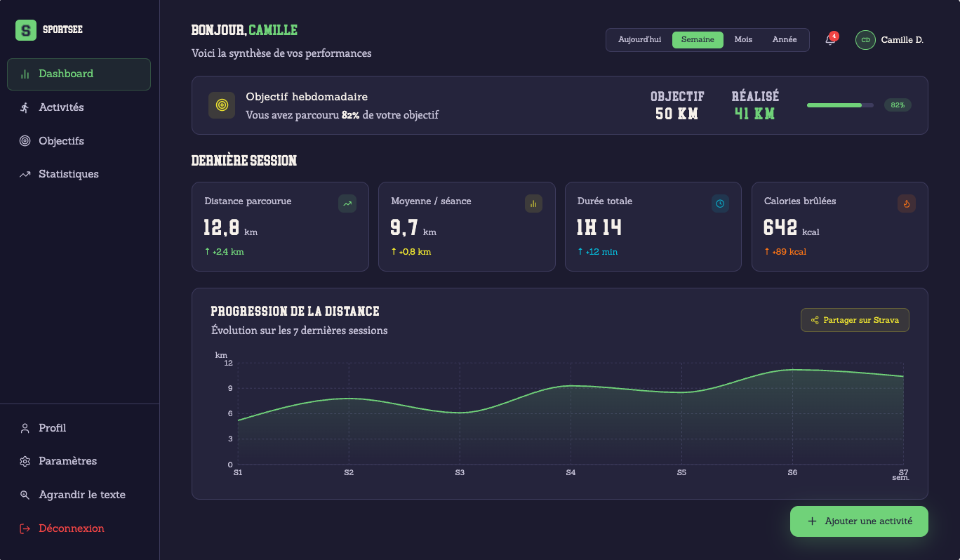
Task: Click the bar chart icon on Moyenne / séance
Action: (x=533, y=204)
